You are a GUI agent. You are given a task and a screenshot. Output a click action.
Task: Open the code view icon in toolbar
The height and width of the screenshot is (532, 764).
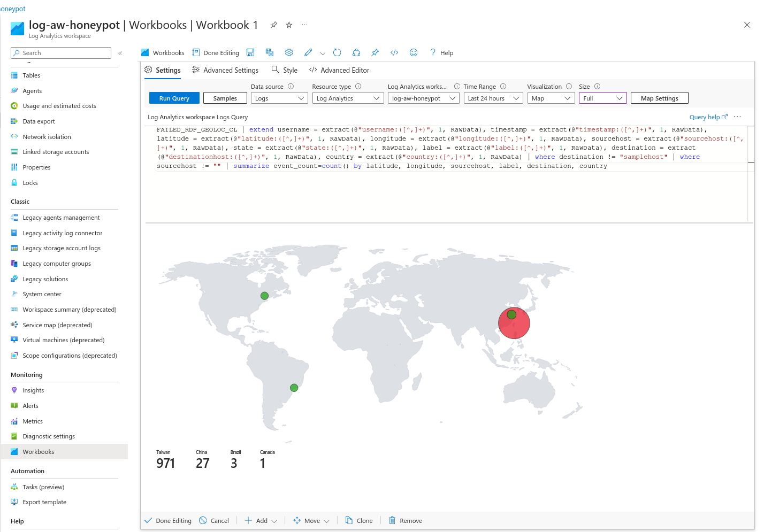[394, 52]
